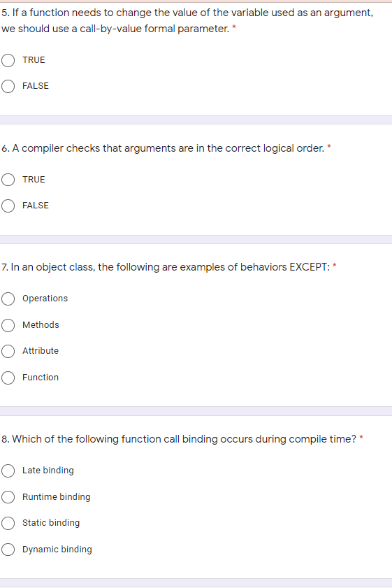This screenshot has height=588, width=392.
Task: Mark Attribute as the answer to question 7
Action: [x=8, y=352]
